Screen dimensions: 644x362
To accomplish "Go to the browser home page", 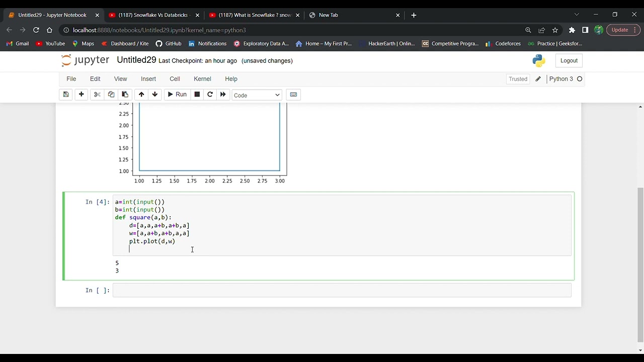I will (49, 30).
